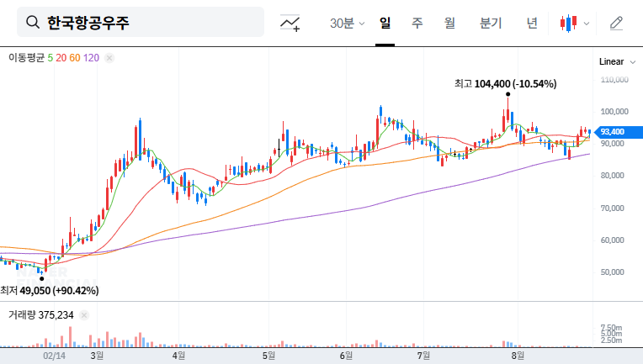The image size is (643, 364).
Task: Click the 5-day moving average value
Action: coord(50,58)
